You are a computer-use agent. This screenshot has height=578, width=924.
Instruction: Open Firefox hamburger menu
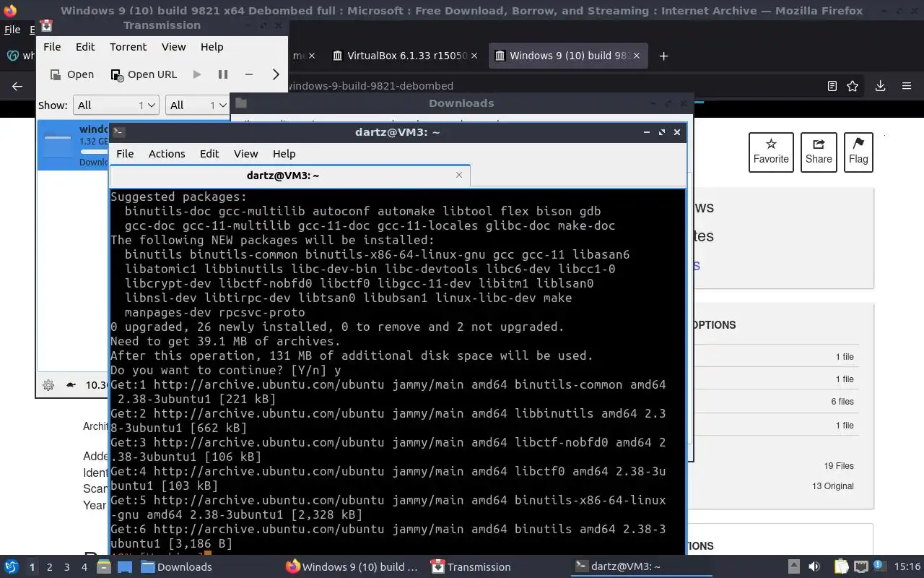pos(907,86)
